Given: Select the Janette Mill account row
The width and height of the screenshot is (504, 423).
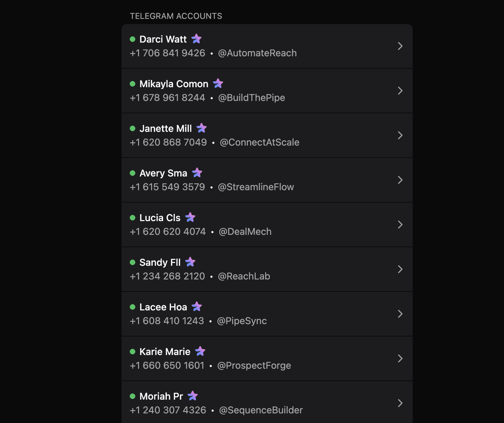Looking at the screenshot, I should pos(267,135).
